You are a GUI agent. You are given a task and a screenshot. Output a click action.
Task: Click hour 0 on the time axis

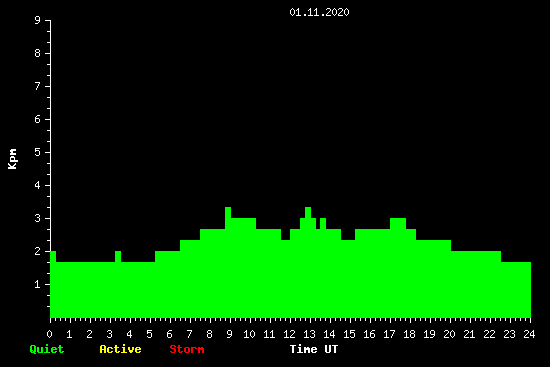coord(49,334)
